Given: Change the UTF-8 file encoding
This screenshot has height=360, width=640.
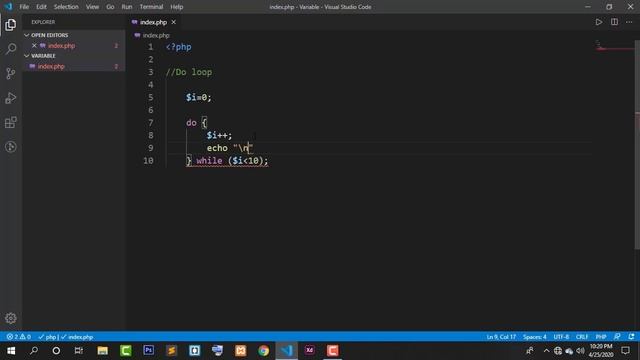Looking at the screenshot, I should tap(561, 337).
